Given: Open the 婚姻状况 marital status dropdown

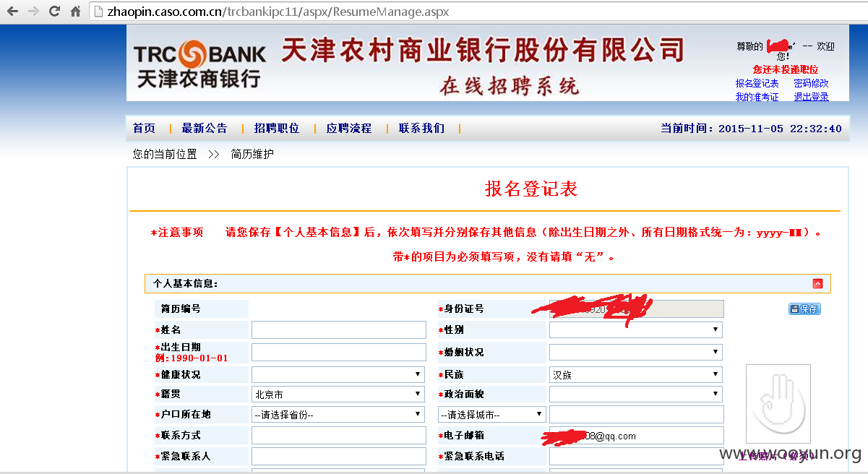Looking at the screenshot, I should pos(636,353).
